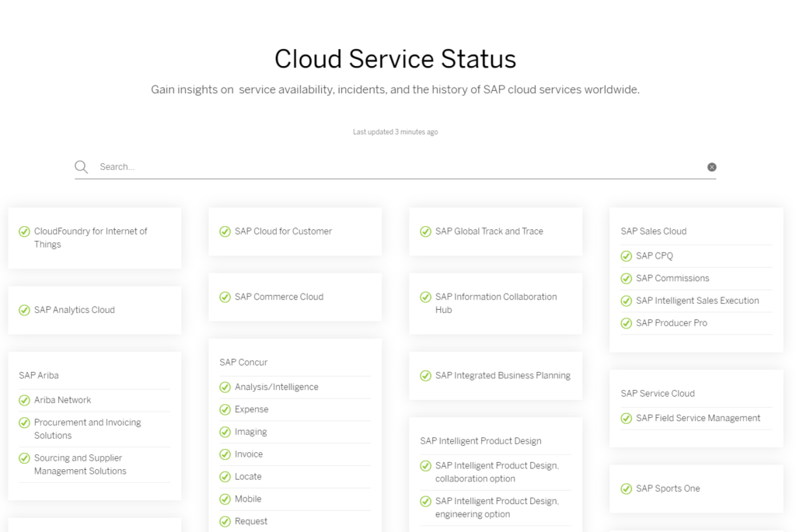Image resolution: width=796 pixels, height=532 pixels.
Task: Click into the Search input field
Action: point(396,167)
